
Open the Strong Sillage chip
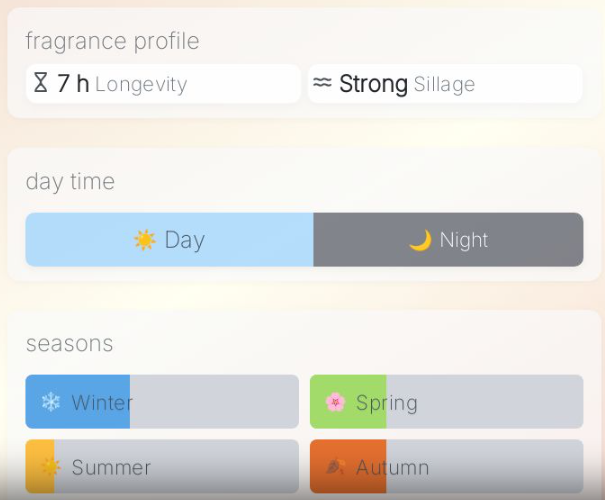point(445,84)
